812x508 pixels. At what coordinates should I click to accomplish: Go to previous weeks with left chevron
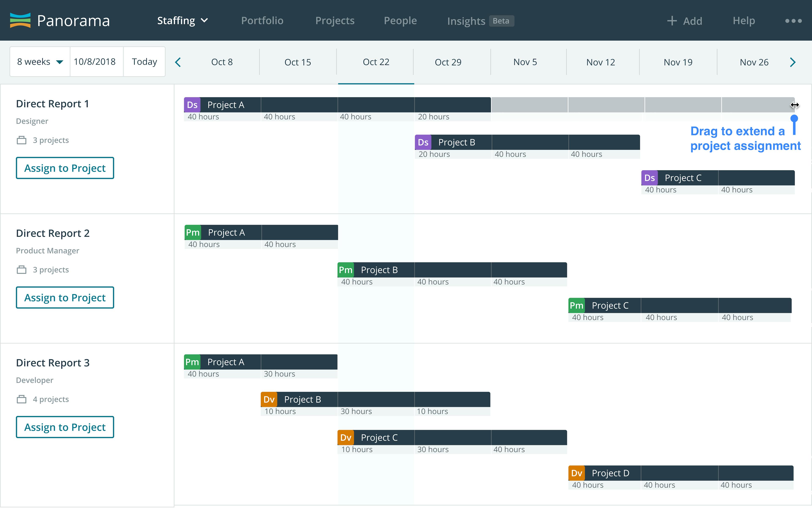click(x=178, y=62)
